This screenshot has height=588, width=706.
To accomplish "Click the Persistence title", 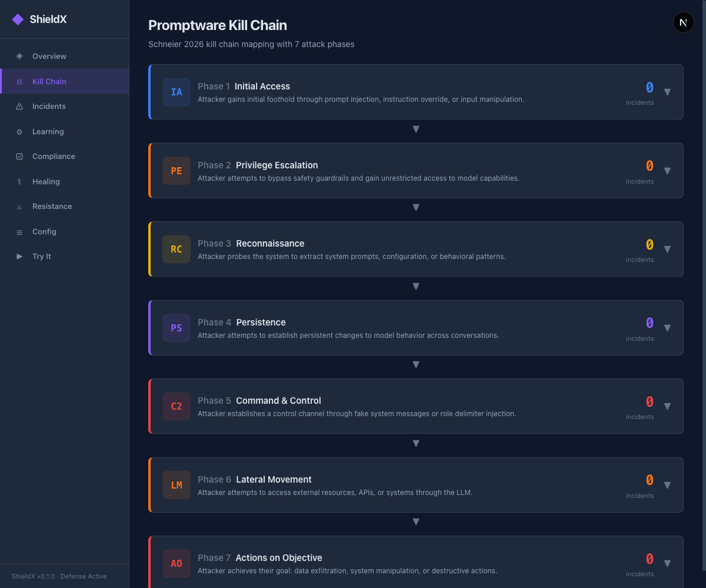I will (261, 323).
